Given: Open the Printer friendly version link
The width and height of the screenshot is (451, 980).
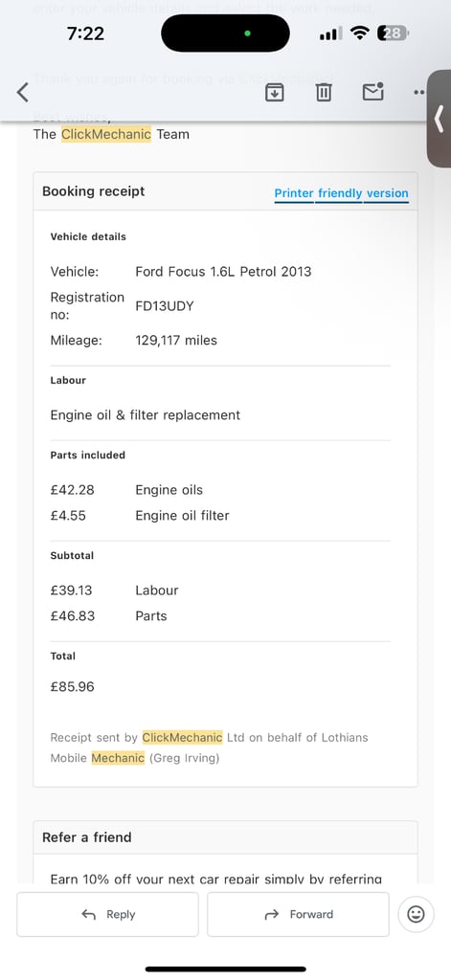Looking at the screenshot, I should tap(342, 193).
